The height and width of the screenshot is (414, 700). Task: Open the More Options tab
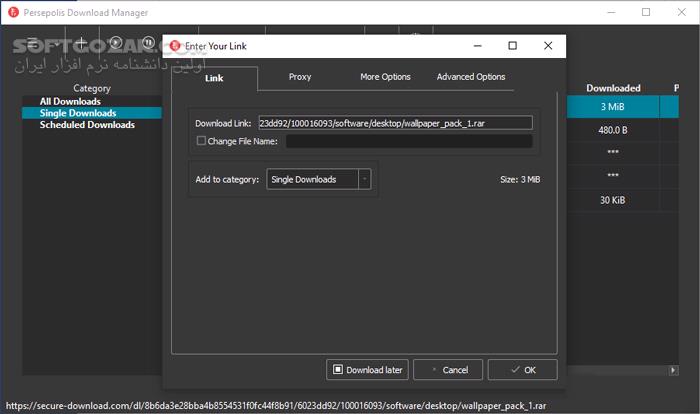pos(384,77)
